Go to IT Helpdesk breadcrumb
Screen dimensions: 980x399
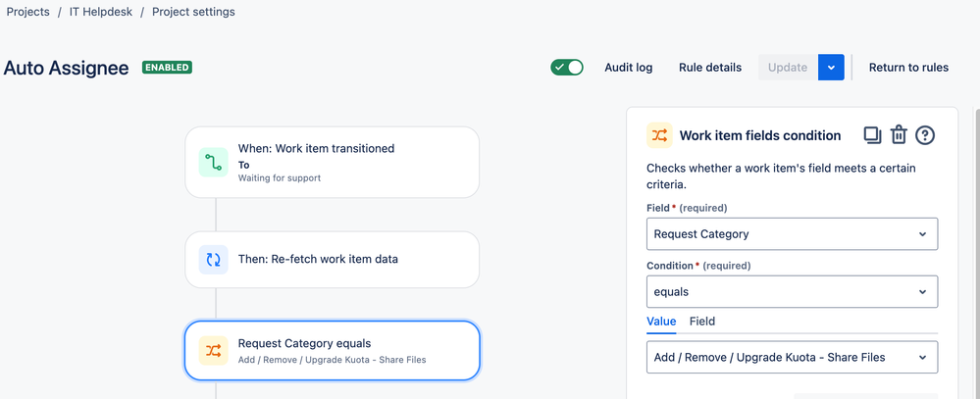[x=101, y=12]
